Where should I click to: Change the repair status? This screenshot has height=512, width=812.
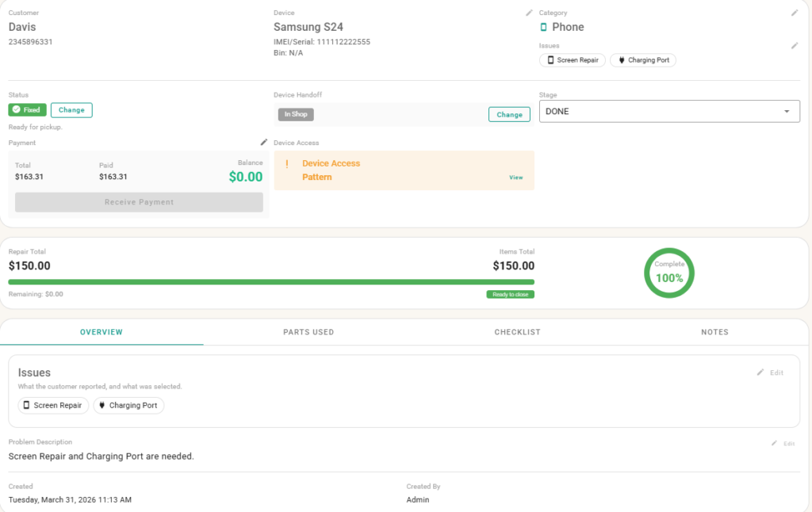(71, 110)
